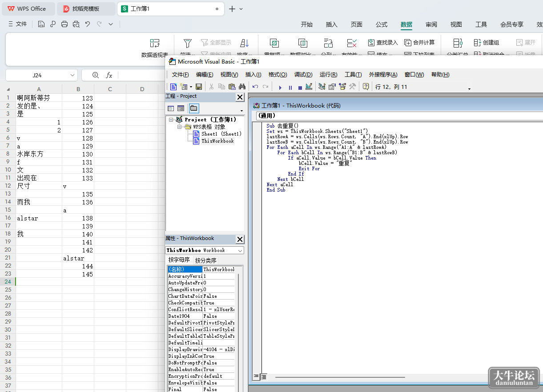This screenshot has width=543, height=392.
Task: Select the 找稻壳模板 tab
Action: point(86,8)
